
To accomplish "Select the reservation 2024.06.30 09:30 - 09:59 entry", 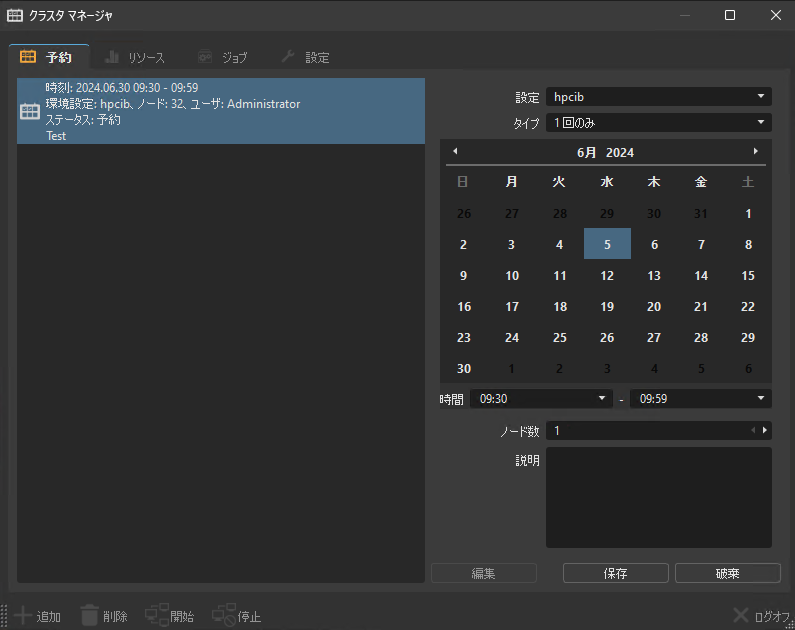I will tap(221, 111).
